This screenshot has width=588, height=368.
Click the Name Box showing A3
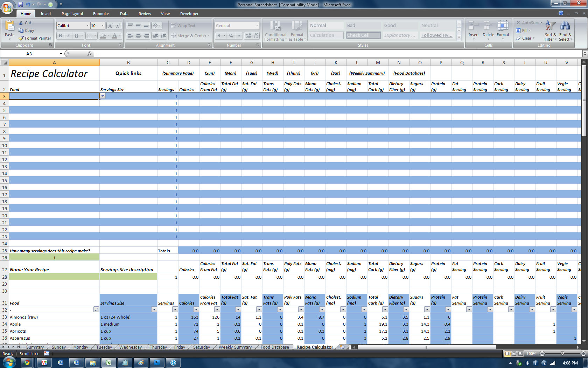coord(29,54)
